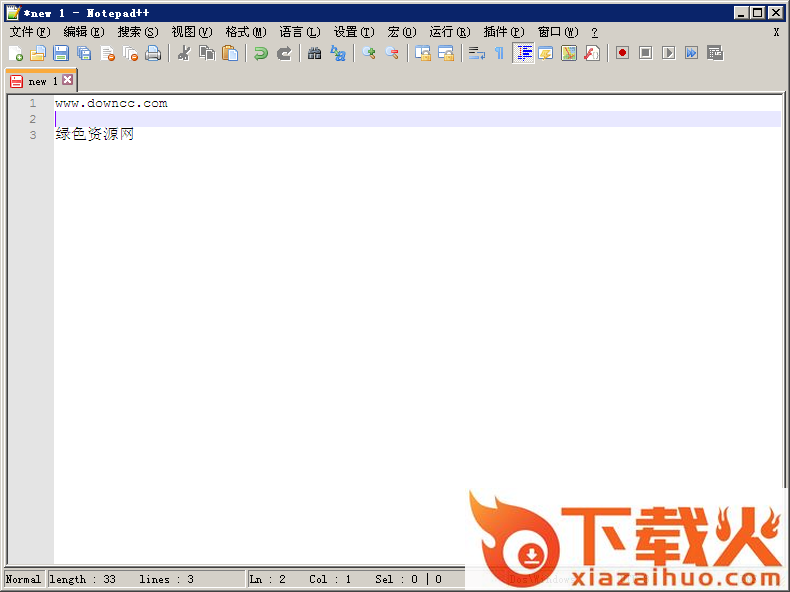Click the Paste clipboard icon
The image size is (790, 592).
click(230, 53)
